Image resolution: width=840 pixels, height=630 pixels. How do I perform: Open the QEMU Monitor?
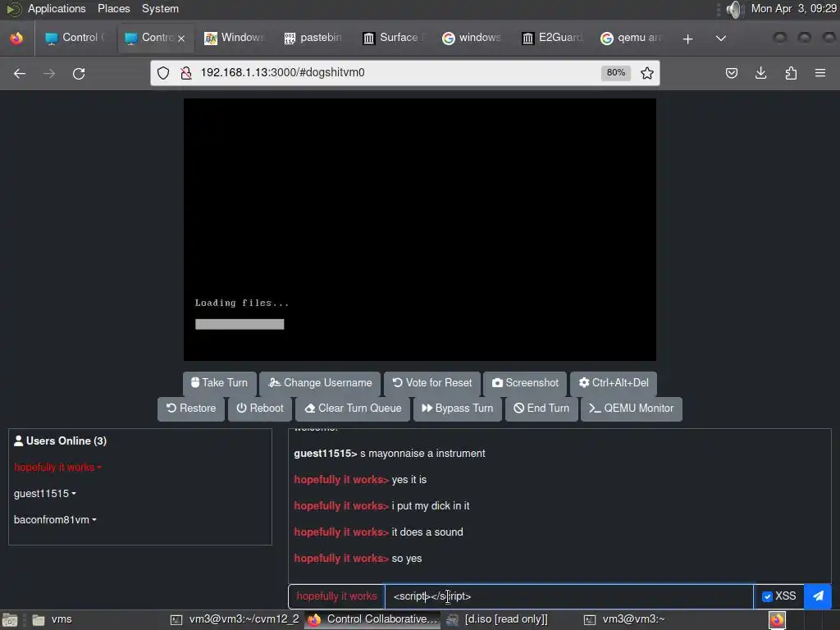(632, 409)
